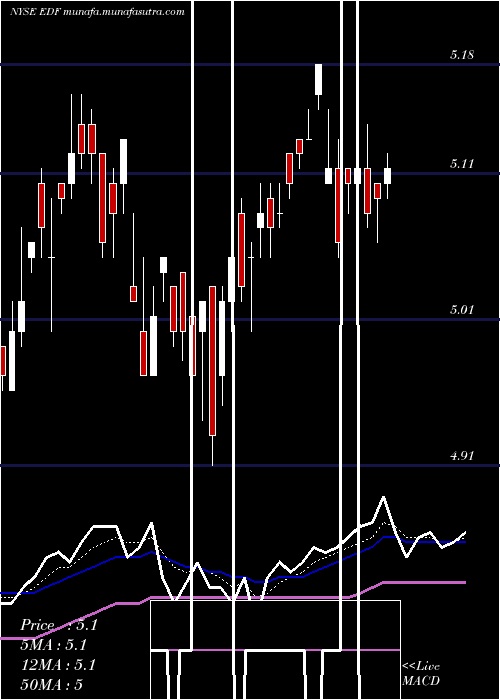The width and height of the screenshot is (500, 700).
Task: Select the 5.18 price level label
Action: click(462, 55)
